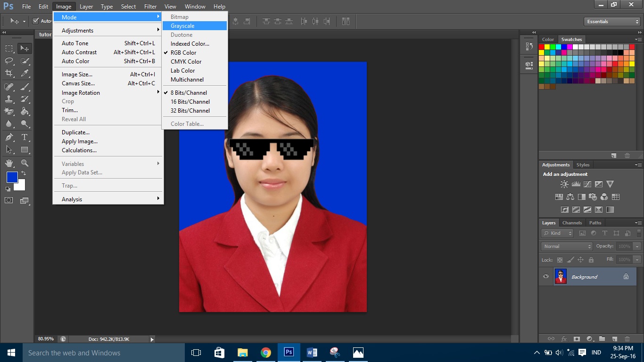Toggle lock image pixels brush icon
The height and width of the screenshot is (362, 644).
(570, 260)
